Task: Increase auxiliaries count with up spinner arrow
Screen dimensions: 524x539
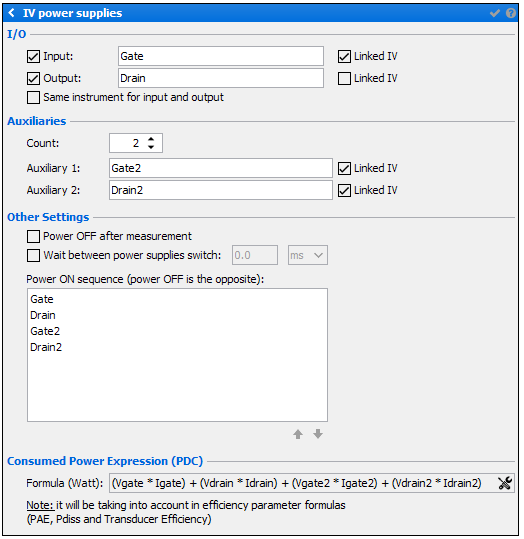Action: pyautogui.click(x=151, y=139)
